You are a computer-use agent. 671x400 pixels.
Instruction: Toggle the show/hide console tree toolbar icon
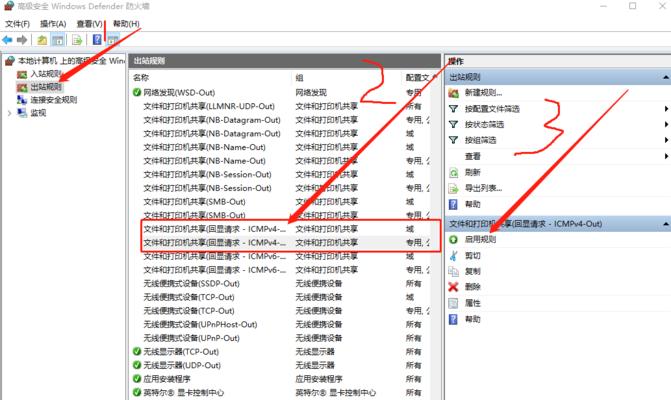point(58,40)
